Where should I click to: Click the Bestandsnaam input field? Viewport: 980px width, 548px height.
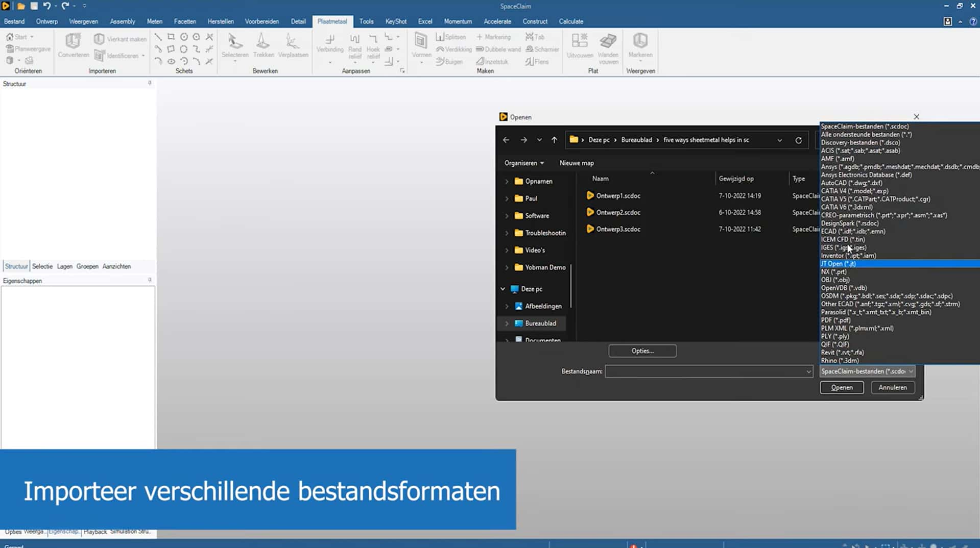click(x=705, y=371)
